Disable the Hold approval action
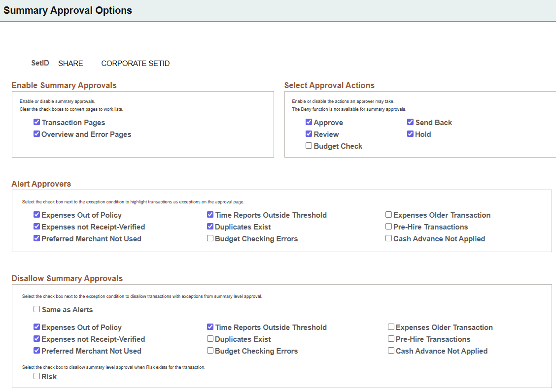Image resolution: width=556 pixels, height=392 pixels. coord(410,134)
